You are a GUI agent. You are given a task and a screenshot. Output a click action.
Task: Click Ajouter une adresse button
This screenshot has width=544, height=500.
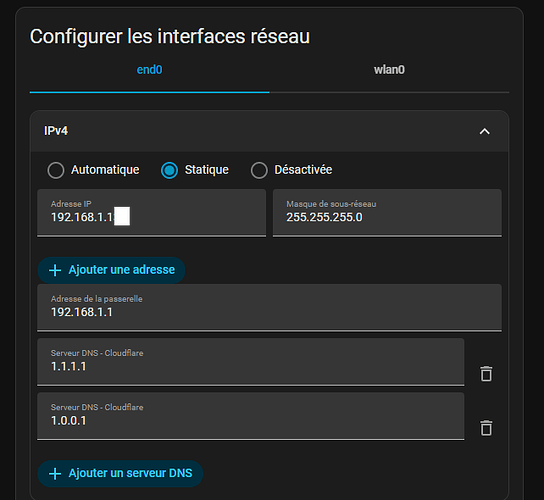pyautogui.click(x=111, y=270)
